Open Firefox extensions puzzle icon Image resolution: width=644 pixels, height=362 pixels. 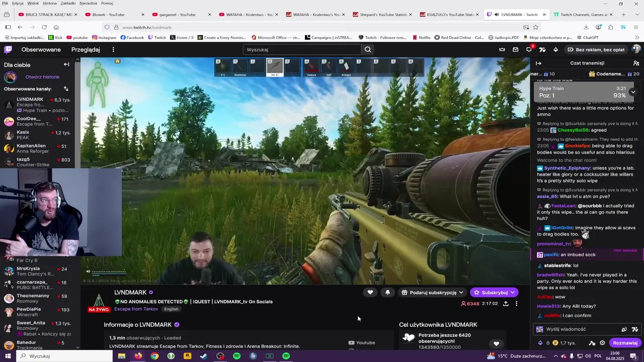[610, 27]
